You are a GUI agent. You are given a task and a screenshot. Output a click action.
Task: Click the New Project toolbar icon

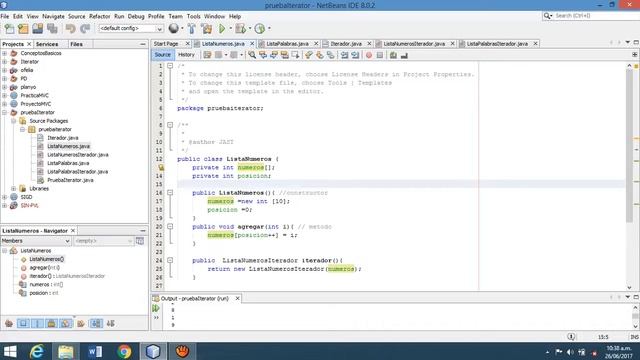(x=23, y=29)
